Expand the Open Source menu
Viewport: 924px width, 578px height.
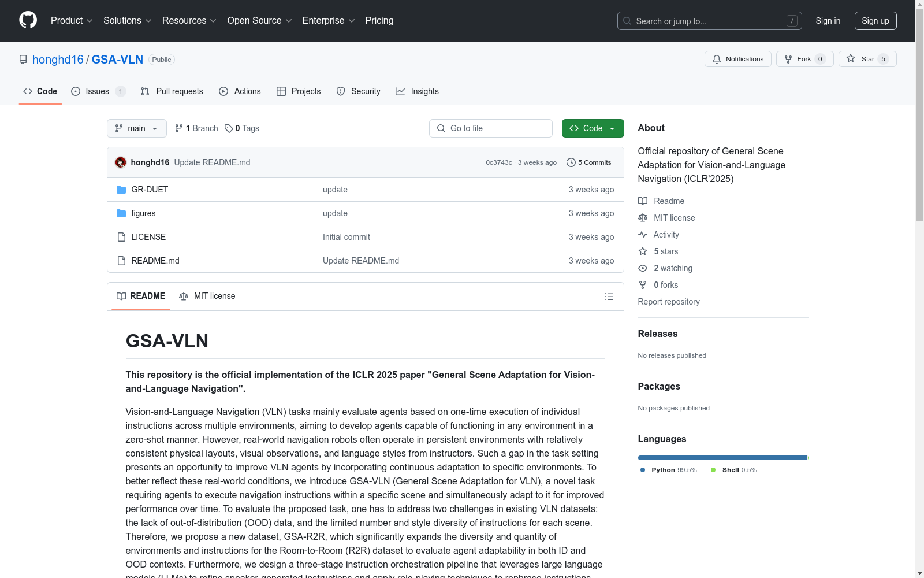[260, 21]
